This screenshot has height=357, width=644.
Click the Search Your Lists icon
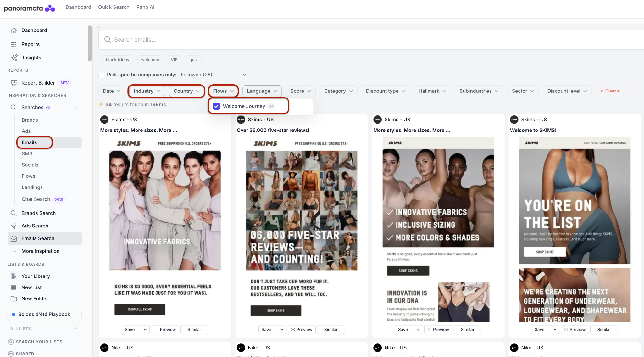11,342
